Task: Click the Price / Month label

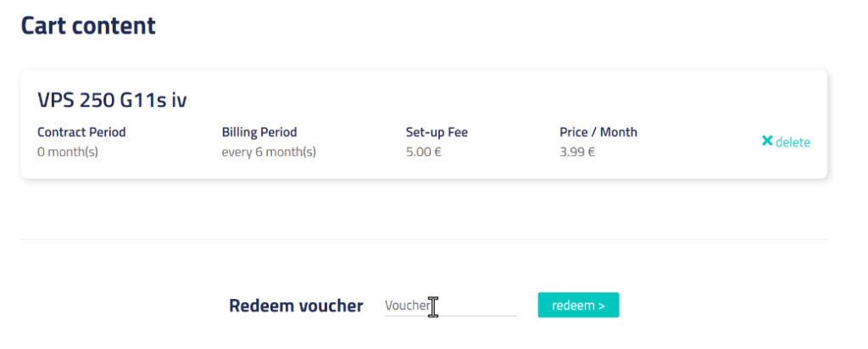Action: (x=598, y=132)
